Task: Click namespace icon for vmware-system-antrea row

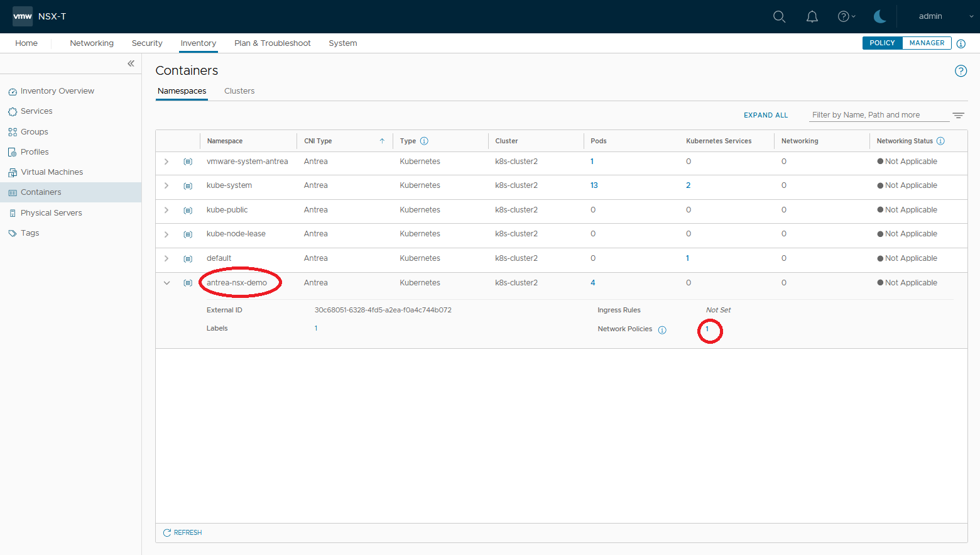Action: [188, 162]
